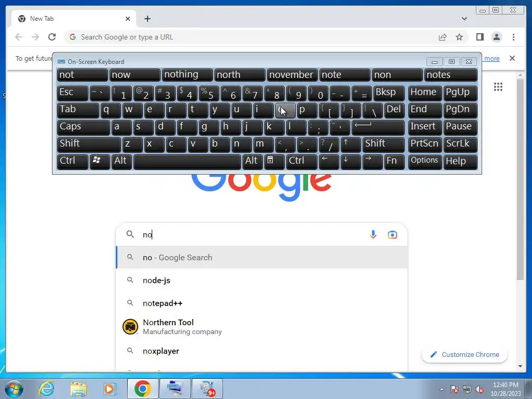This screenshot has height=399, width=532.
Task: Click Help key on on-screen keyboard
Action: pos(460,162)
